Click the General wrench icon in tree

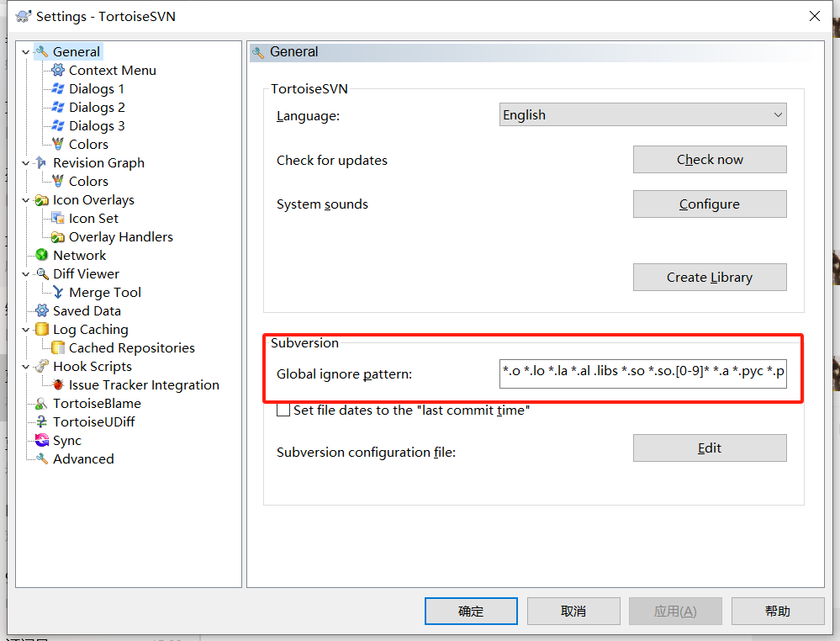(x=42, y=52)
